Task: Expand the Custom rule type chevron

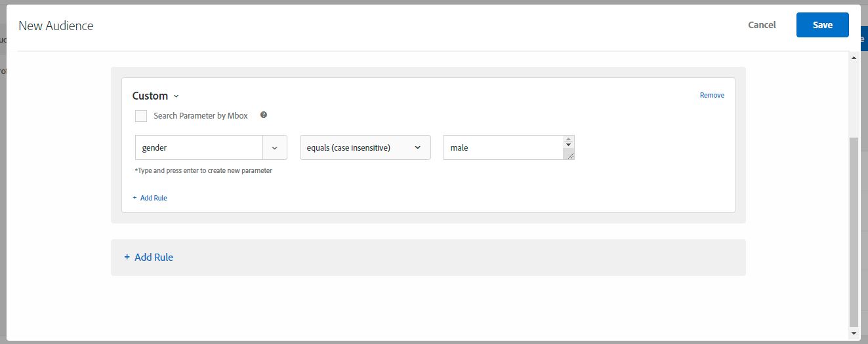Action: 176,96
